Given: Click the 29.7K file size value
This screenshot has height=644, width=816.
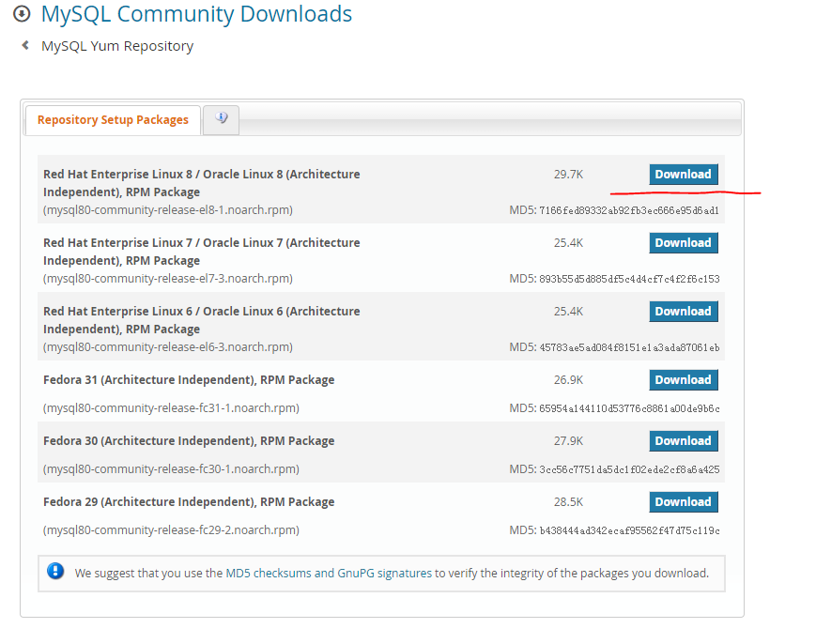Looking at the screenshot, I should [568, 175].
